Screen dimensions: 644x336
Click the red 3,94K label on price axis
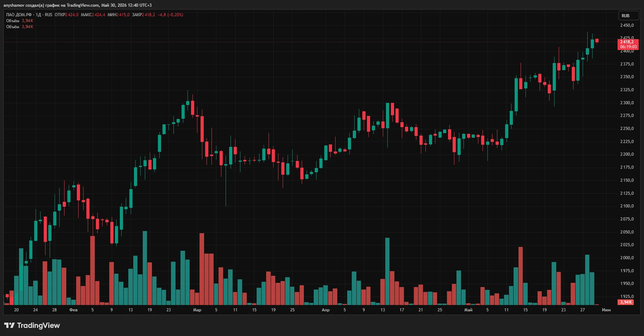[x=626, y=302]
